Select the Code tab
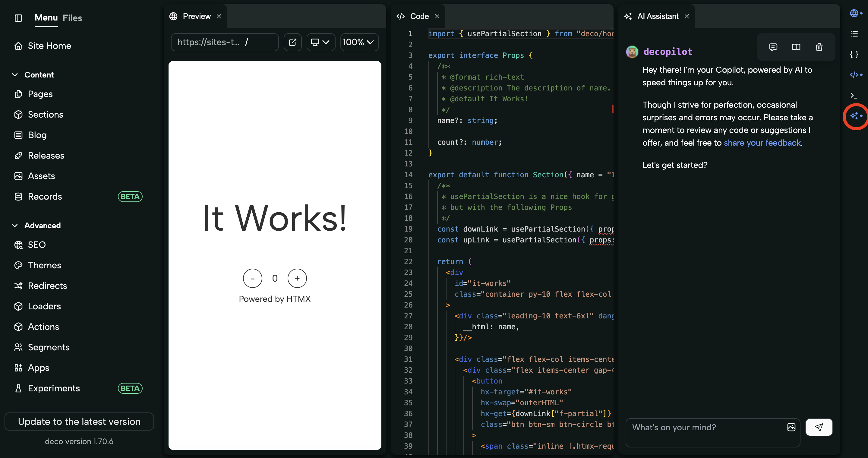Viewport: 868px width, 458px height. tap(419, 16)
